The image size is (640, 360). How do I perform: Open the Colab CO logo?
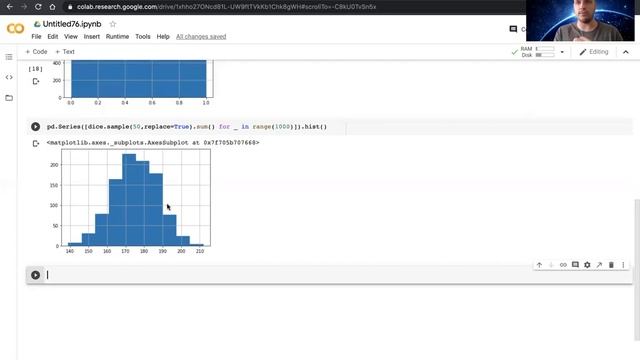16,29
